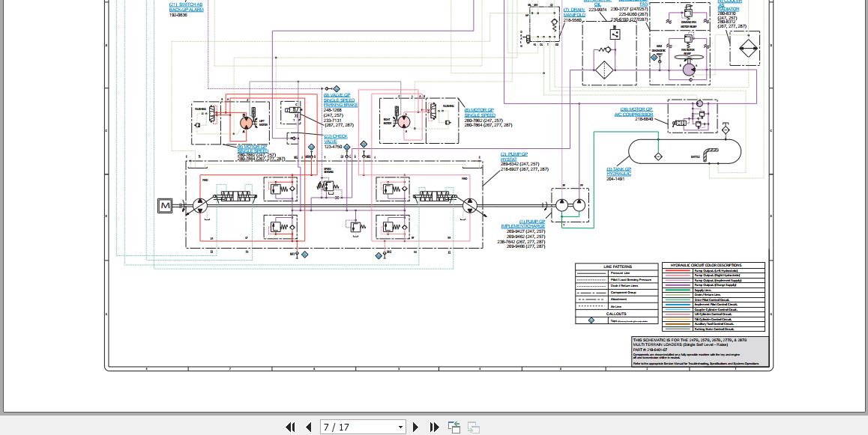Click the (7) Drain Manifold callout link
This screenshot has height=435, width=868.
pyautogui.click(x=573, y=12)
